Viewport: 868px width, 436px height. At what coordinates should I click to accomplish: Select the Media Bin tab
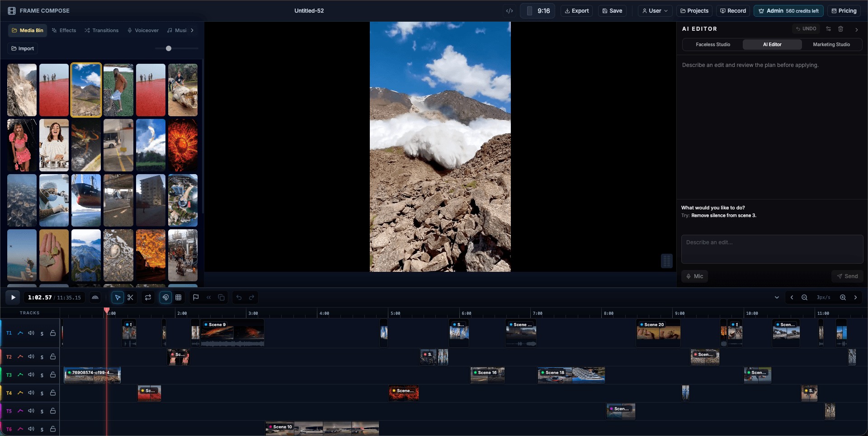click(x=28, y=30)
